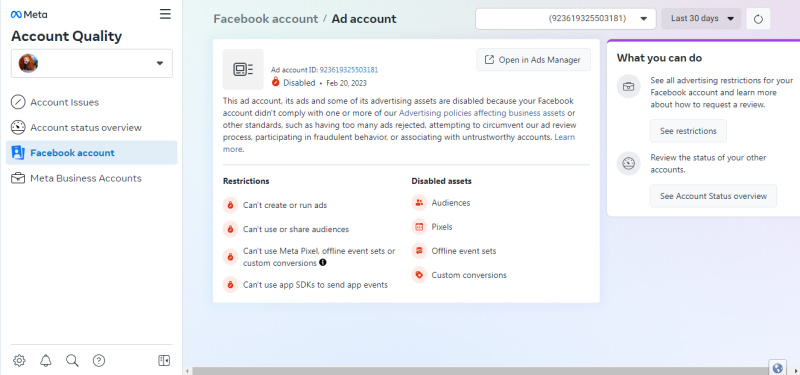Click the Restrictions heading
This screenshot has height=375, width=800.
[x=246, y=181]
